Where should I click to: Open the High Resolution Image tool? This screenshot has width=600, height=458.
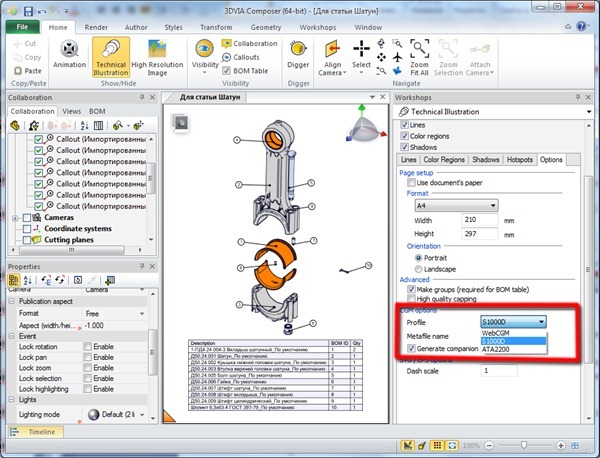(157, 57)
